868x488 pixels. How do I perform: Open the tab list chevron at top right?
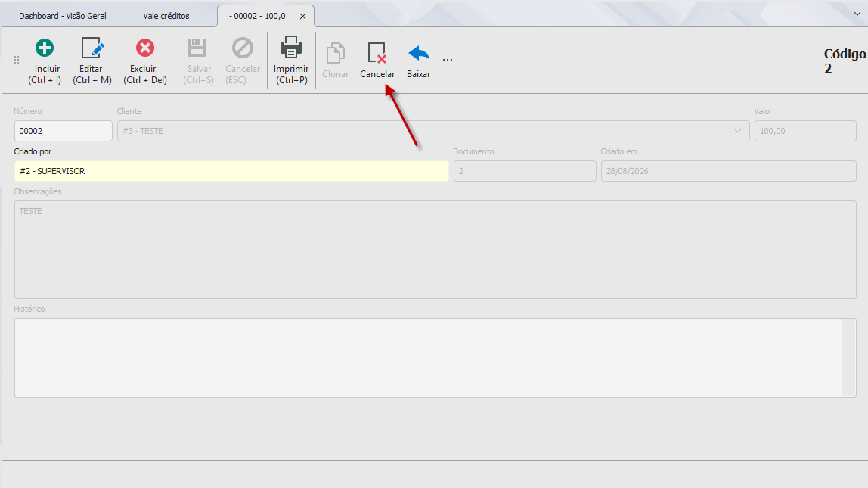point(857,14)
